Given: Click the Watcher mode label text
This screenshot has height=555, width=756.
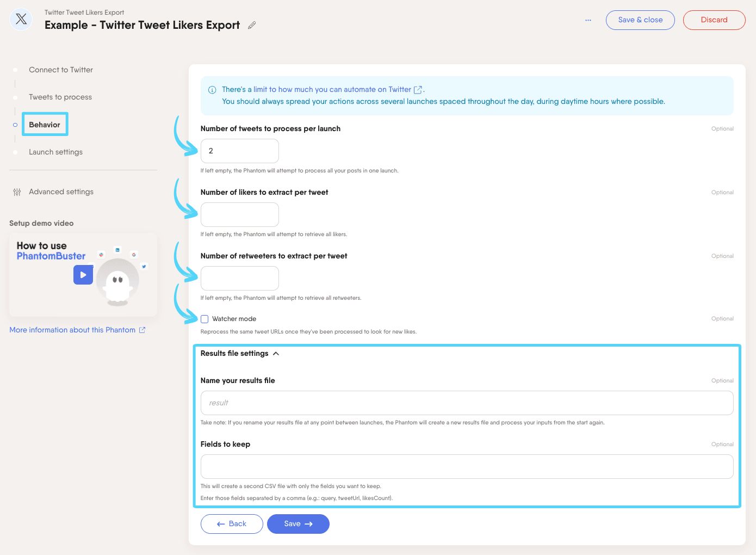Looking at the screenshot, I should point(234,319).
